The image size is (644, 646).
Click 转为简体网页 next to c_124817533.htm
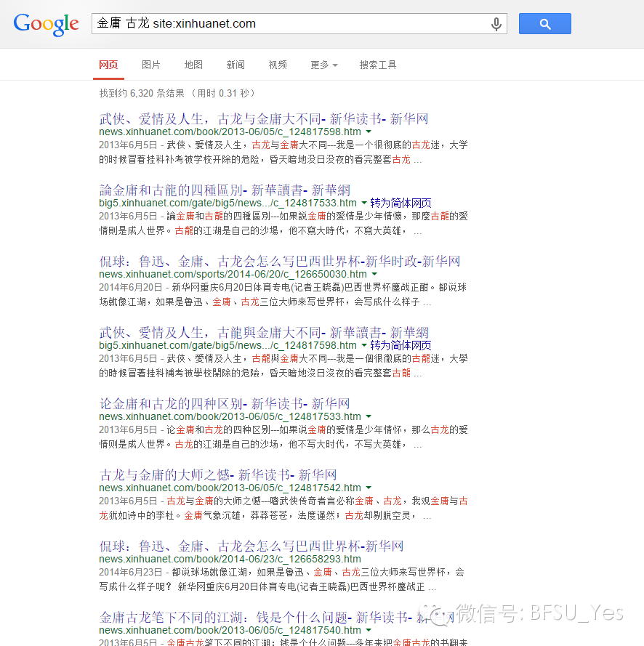(x=401, y=203)
